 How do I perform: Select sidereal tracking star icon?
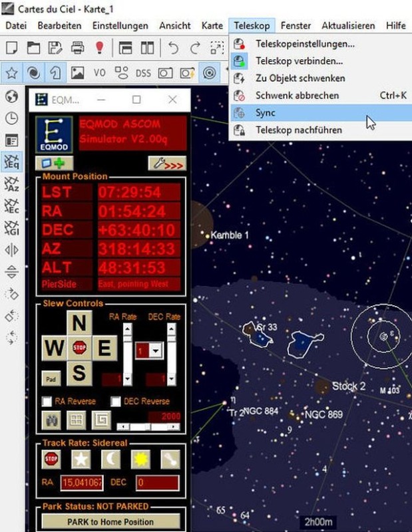[x=81, y=460]
